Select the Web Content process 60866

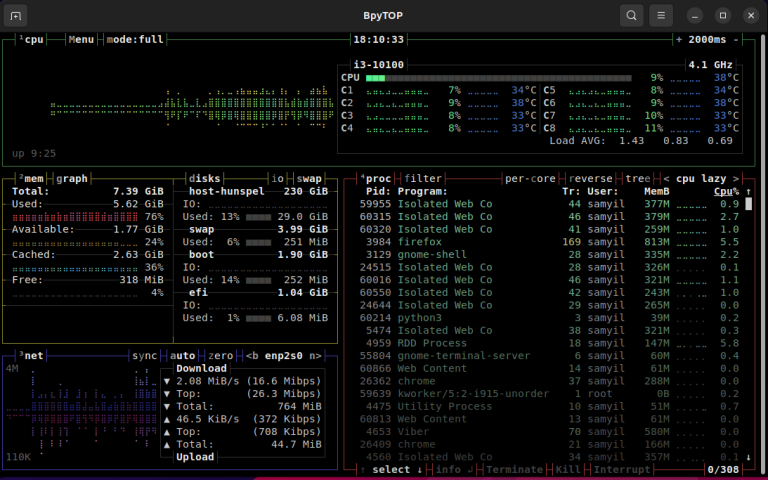tap(549, 368)
